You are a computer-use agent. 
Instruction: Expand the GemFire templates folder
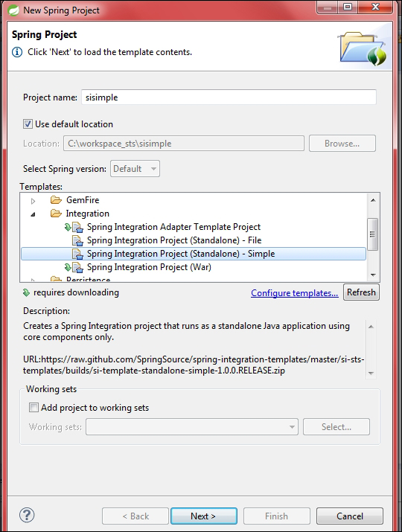(x=33, y=201)
